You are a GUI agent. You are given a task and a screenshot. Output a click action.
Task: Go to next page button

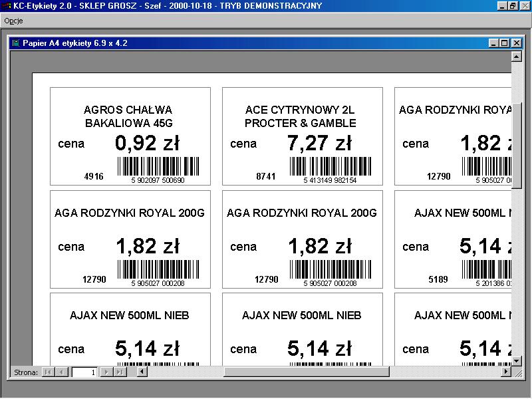[x=106, y=372]
